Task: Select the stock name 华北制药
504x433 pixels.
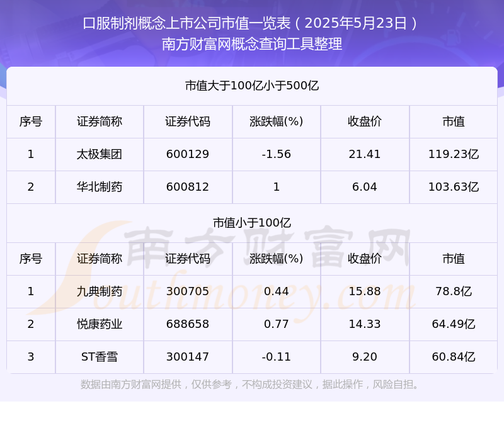Action: pos(100,187)
